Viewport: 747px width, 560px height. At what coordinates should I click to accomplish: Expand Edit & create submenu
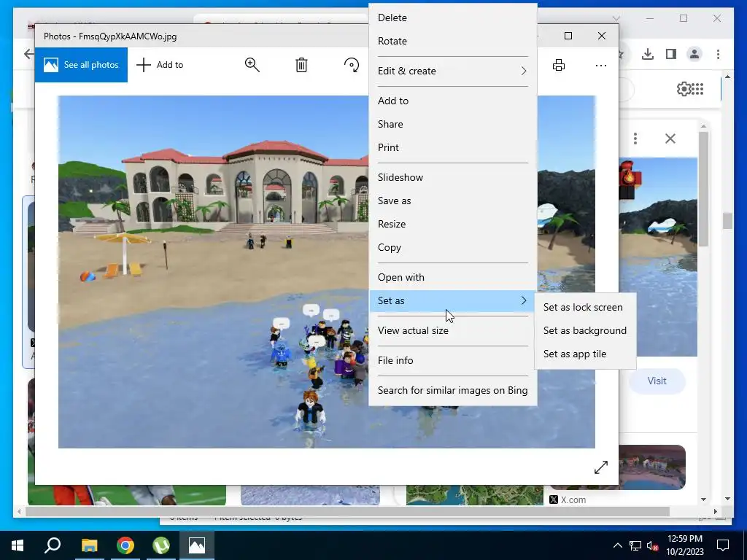452,71
